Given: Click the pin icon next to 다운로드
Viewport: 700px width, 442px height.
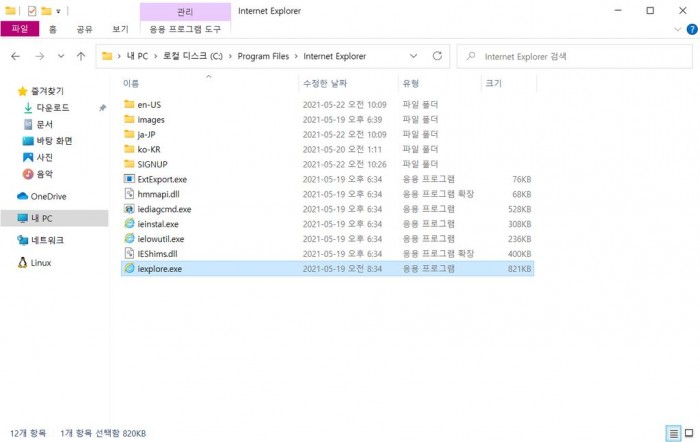Looking at the screenshot, I should click(x=103, y=108).
